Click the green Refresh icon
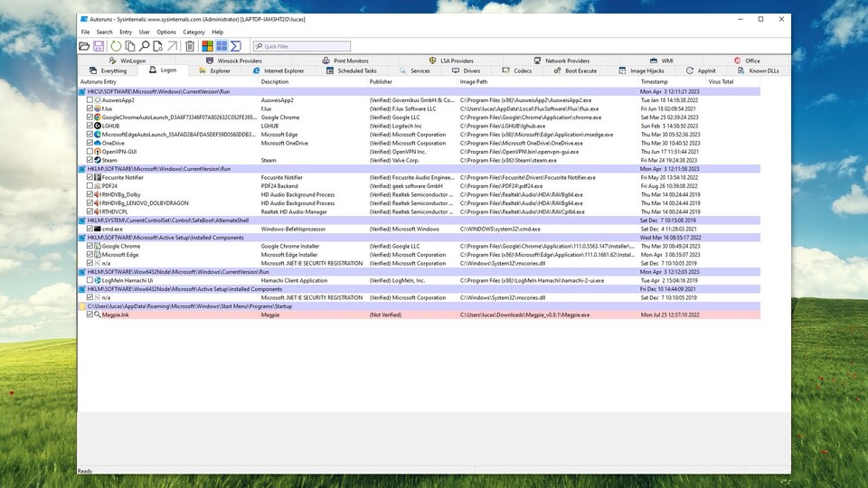Viewport: 868px width, 488px height. point(116,46)
